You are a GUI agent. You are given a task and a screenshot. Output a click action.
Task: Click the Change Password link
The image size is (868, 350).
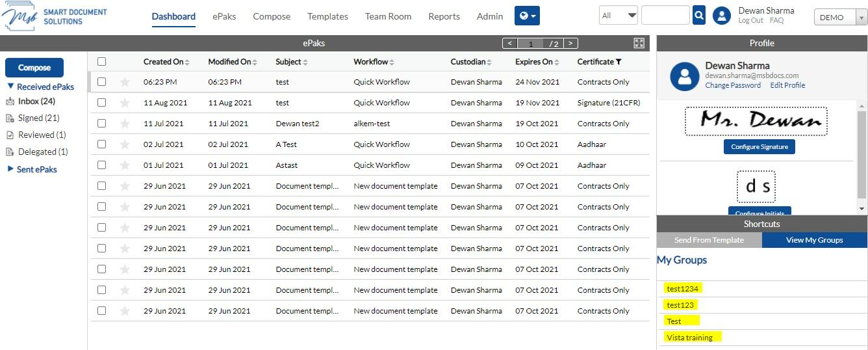click(x=733, y=85)
